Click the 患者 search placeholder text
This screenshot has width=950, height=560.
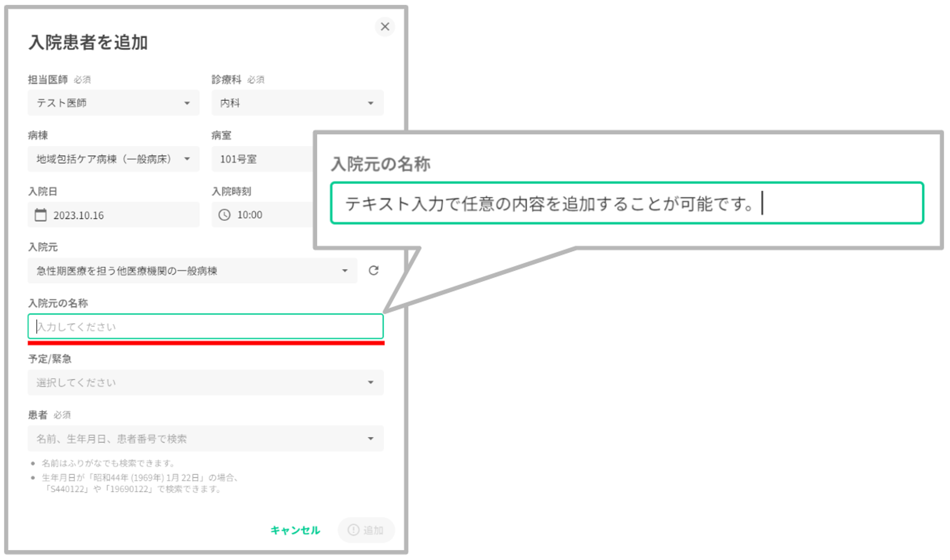pos(112,439)
